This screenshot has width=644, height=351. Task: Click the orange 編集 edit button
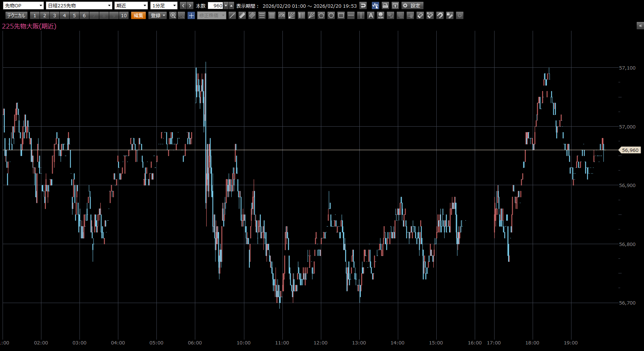[138, 15]
